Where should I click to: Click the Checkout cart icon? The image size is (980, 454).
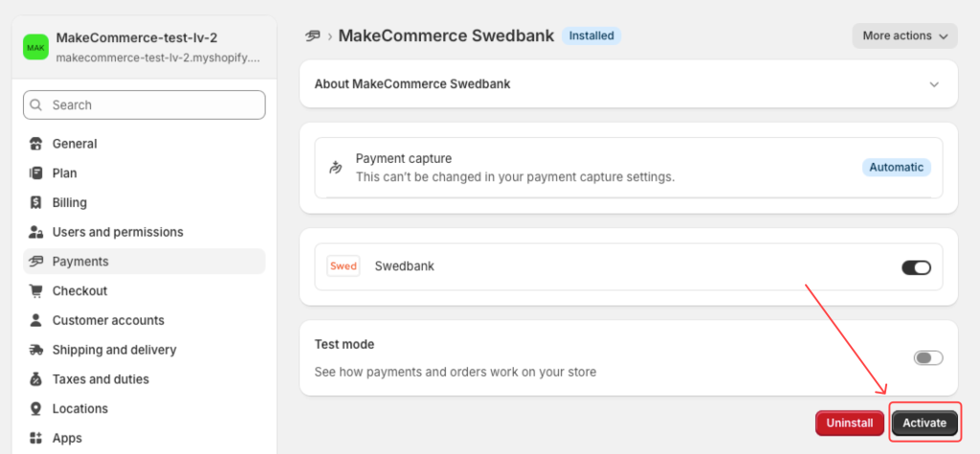(36, 291)
